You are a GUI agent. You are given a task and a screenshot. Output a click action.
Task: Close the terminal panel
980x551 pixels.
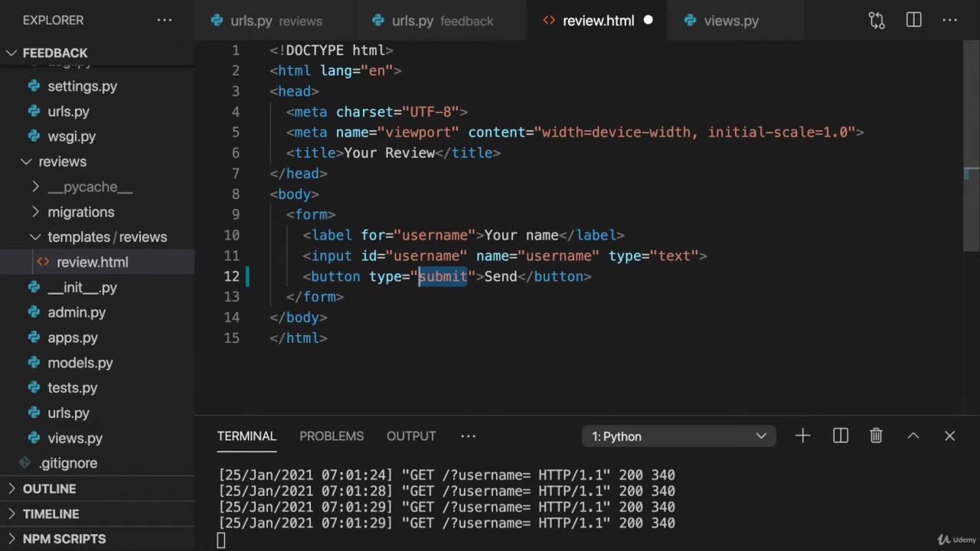click(949, 436)
